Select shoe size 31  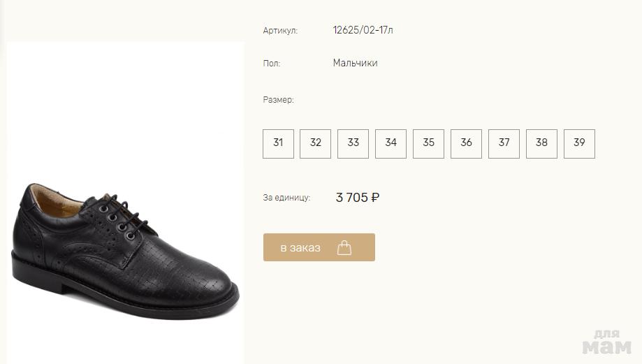tap(278, 143)
